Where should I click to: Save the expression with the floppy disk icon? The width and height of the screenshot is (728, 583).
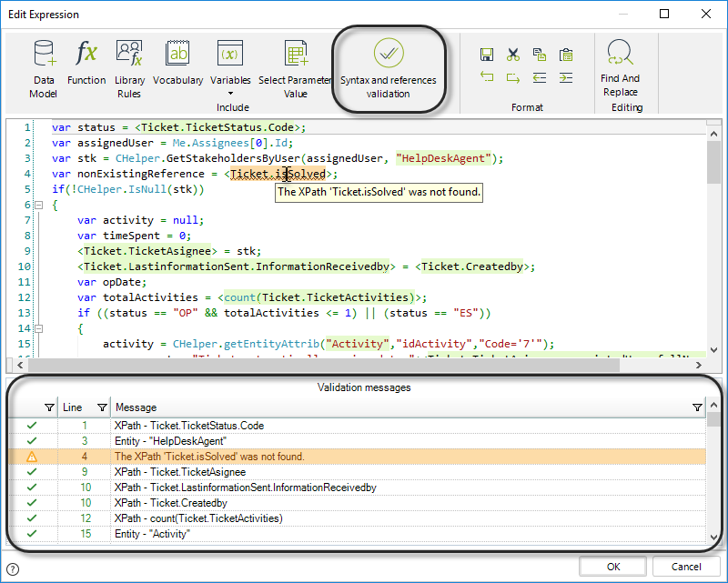pos(487,55)
